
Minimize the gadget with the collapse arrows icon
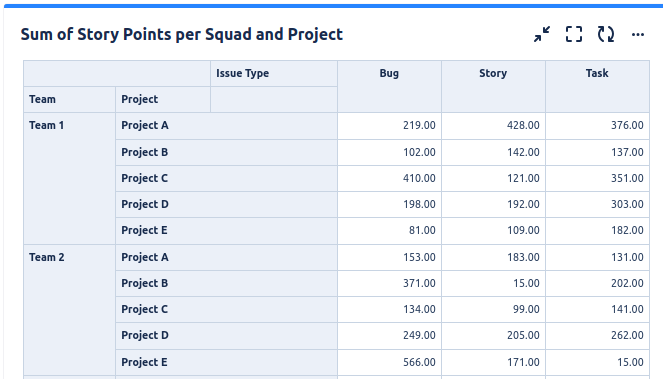(542, 34)
